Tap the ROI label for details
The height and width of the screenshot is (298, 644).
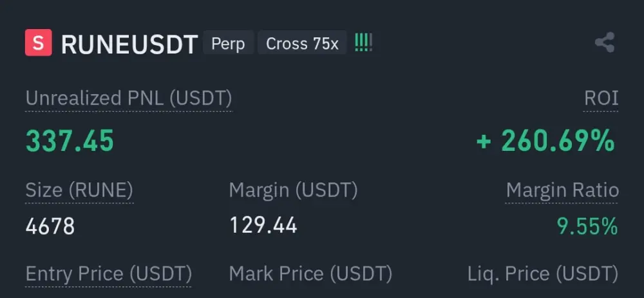coord(601,99)
